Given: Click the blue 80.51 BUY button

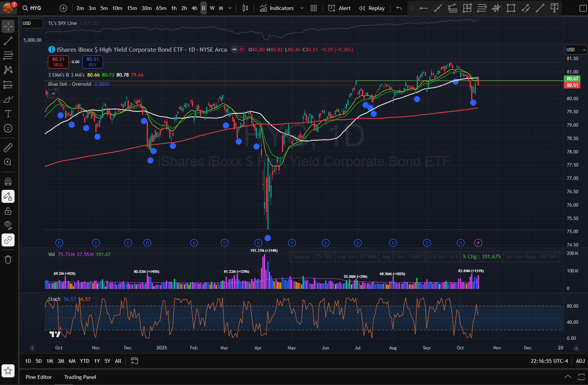Looking at the screenshot, I should (93, 62).
